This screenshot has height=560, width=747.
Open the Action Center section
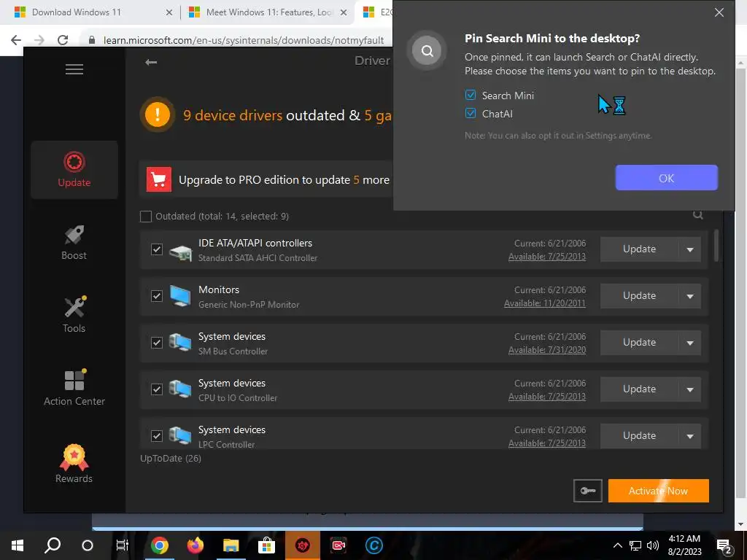[74, 388]
